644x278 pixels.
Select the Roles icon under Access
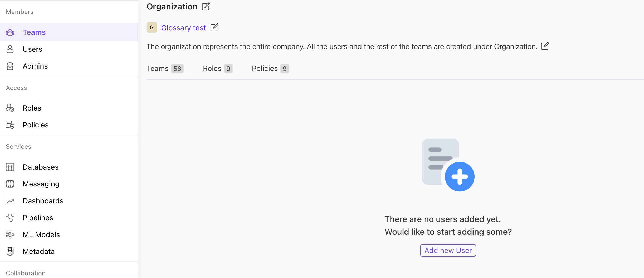[10, 108]
